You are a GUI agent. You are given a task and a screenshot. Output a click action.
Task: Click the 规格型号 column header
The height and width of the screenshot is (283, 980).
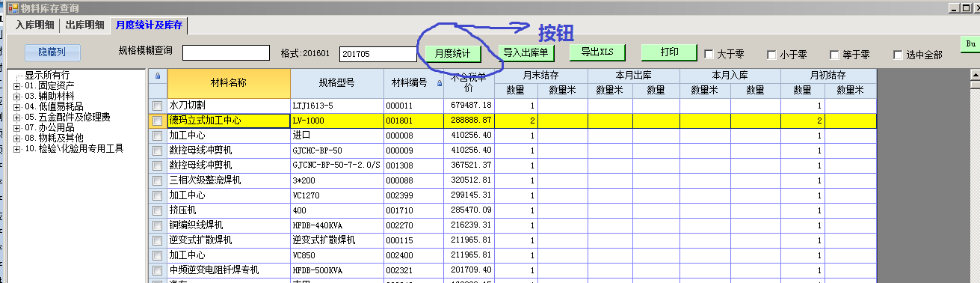336,83
